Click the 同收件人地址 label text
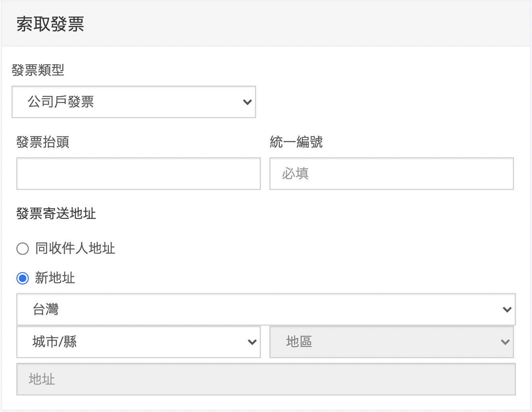The width and height of the screenshot is (532, 412). click(75, 248)
